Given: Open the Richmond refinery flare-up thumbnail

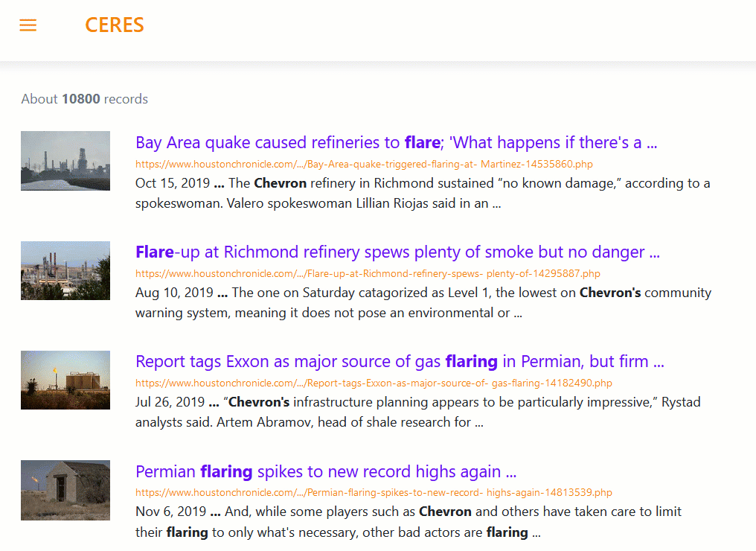Looking at the screenshot, I should [x=65, y=271].
